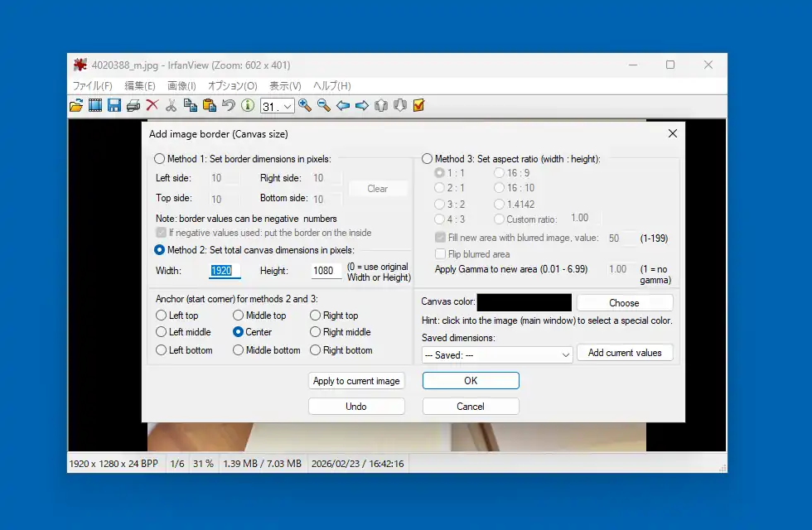Image resolution: width=812 pixels, height=530 pixels.
Task: Click the Print icon in toolbar
Action: point(133,105)
